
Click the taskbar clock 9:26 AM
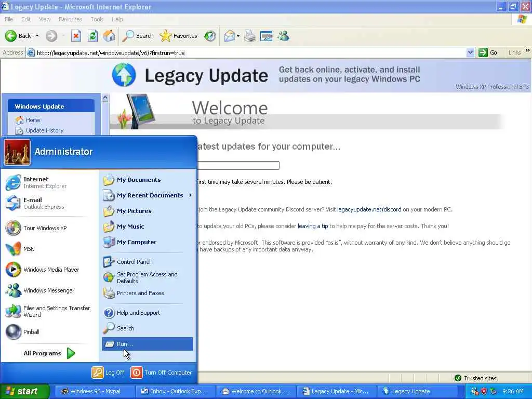[x=513, y=391]
